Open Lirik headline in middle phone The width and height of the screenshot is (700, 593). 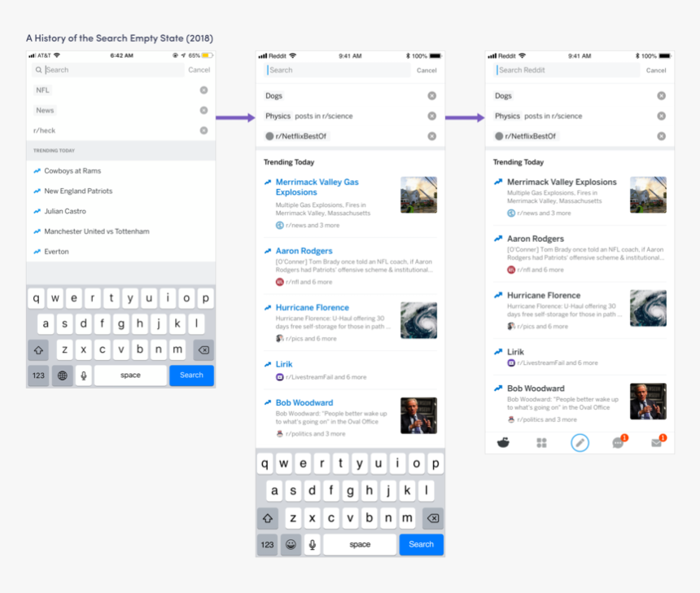284,364
